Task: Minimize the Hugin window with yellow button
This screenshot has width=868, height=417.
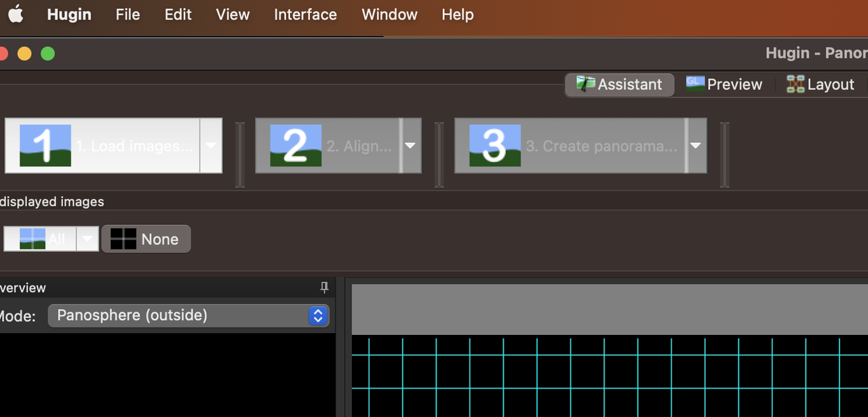Action: pyautogui.click(x=24, y=54)
